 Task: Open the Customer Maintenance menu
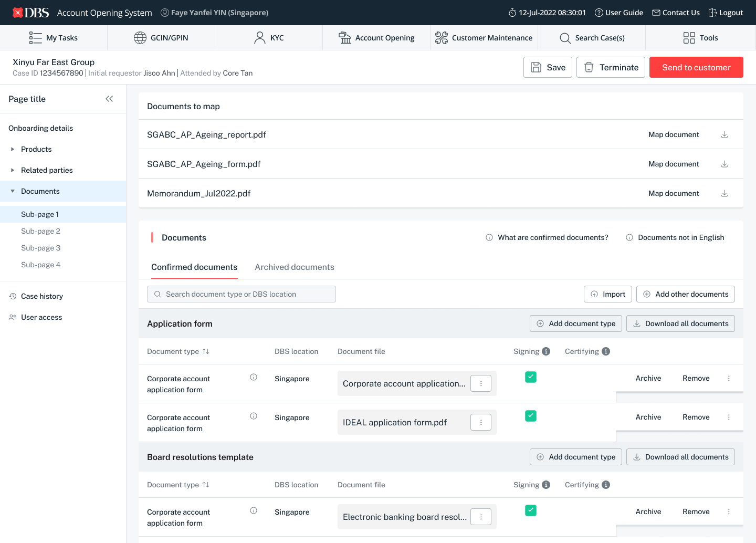[484, 38]
